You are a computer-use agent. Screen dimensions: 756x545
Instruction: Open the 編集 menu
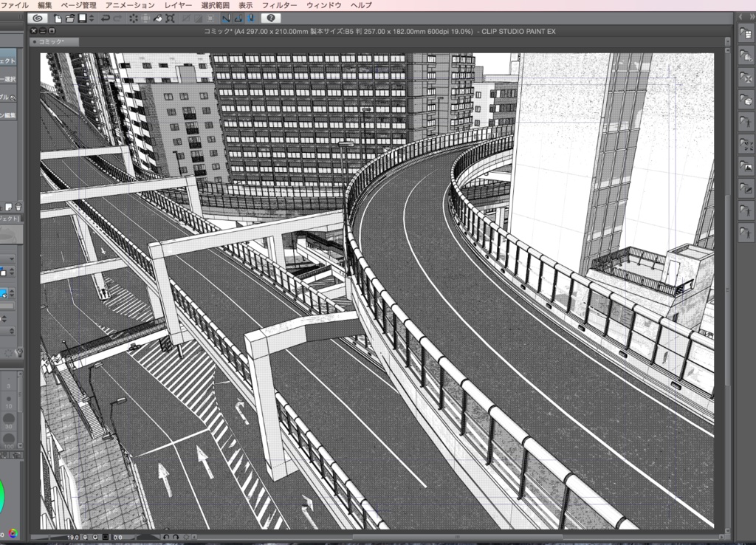click(x=45, y=5)
